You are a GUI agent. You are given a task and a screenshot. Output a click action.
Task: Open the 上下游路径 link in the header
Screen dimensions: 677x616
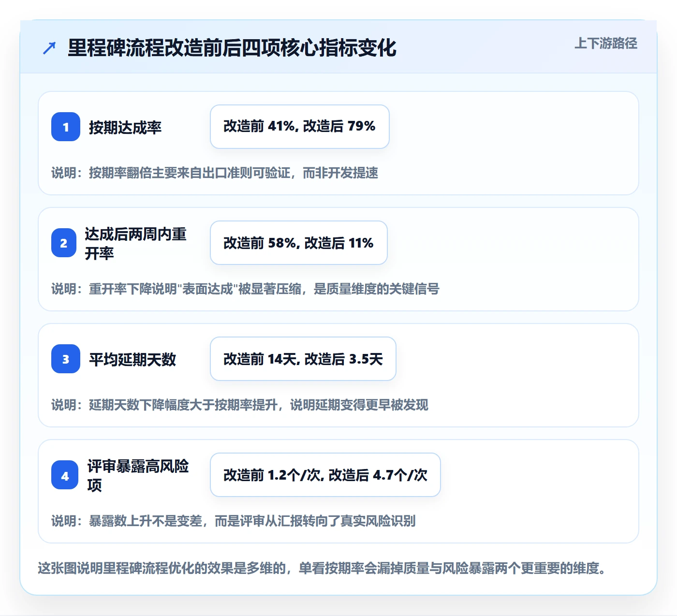click(606, 44)
